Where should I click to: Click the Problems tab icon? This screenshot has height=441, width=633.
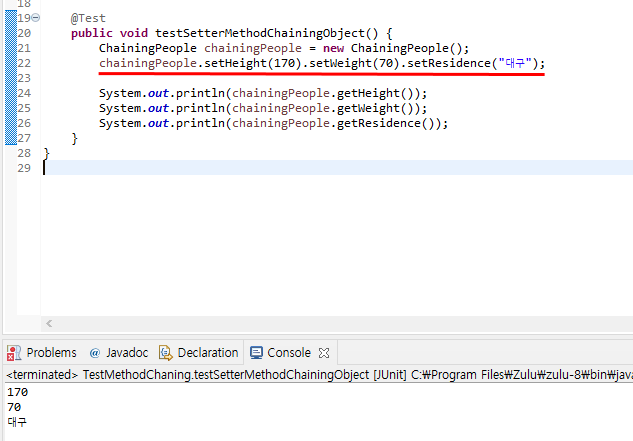coord(14,353)
